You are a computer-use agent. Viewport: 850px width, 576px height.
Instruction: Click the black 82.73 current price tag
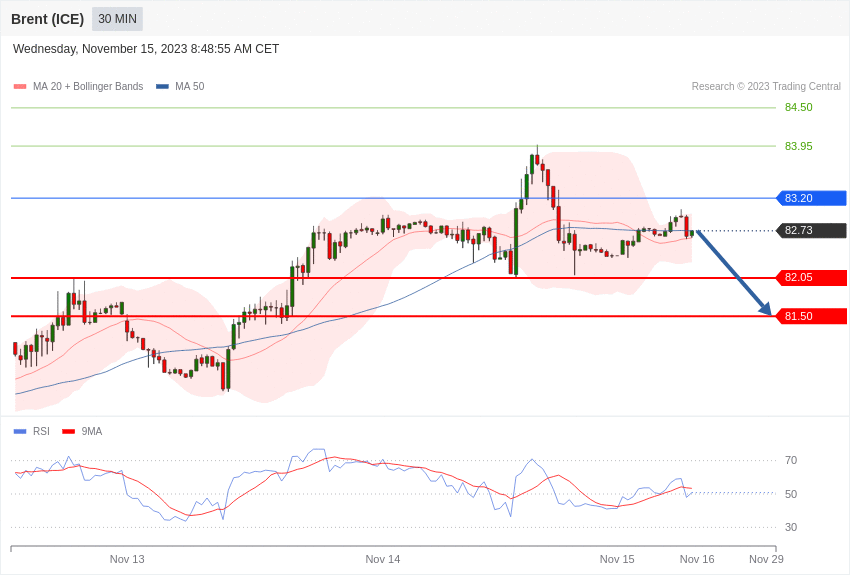[812, 230]
